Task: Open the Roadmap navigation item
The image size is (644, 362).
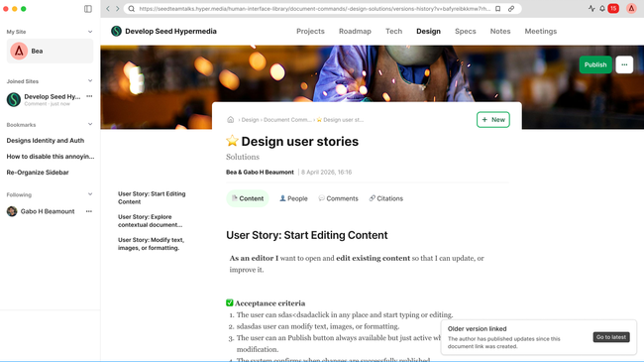Action: tap(355, 32)
